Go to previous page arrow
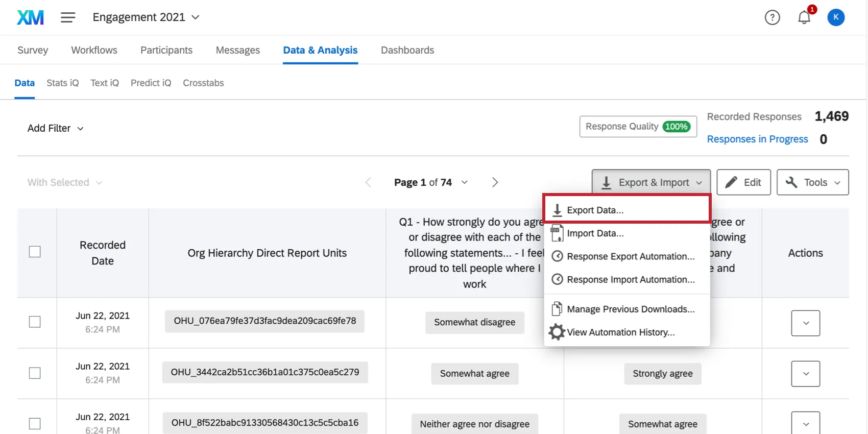 368,182
